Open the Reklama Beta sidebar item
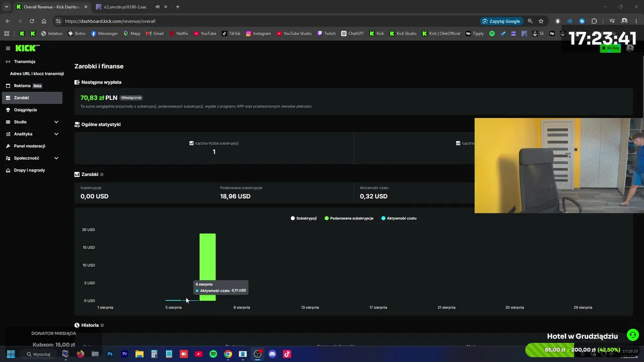Screen dimensions: 644x362 32,85
